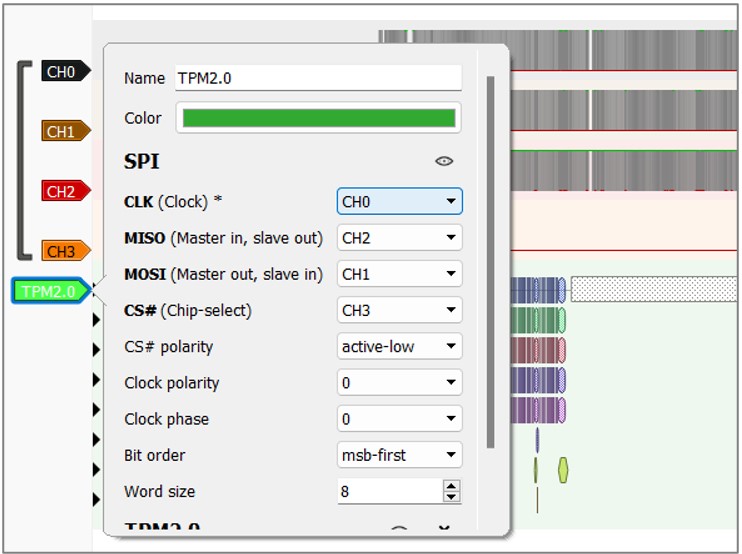
Task: Click the Word size label
Action: point(159,491)
